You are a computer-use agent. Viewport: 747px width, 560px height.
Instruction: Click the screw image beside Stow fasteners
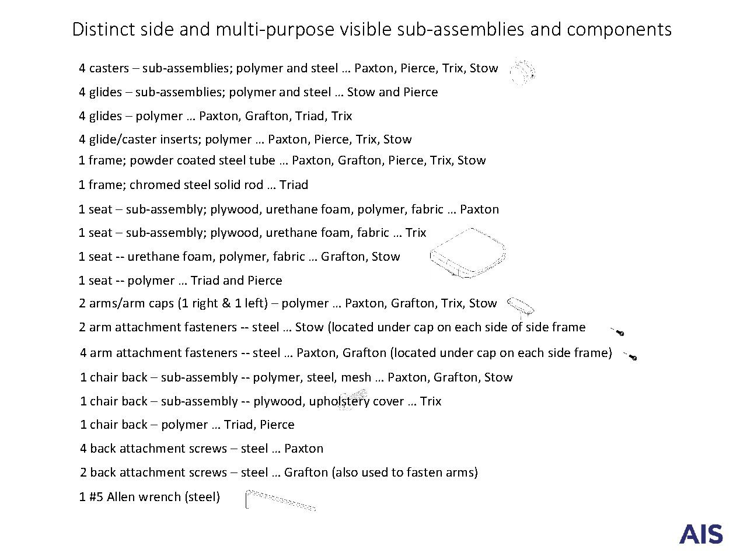(x=618, y=332)
